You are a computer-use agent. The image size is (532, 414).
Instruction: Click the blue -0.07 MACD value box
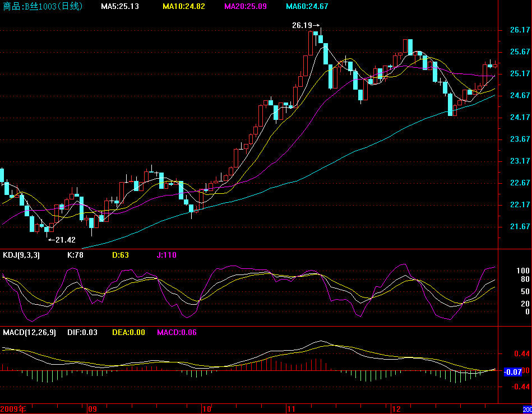pos(513,371)
